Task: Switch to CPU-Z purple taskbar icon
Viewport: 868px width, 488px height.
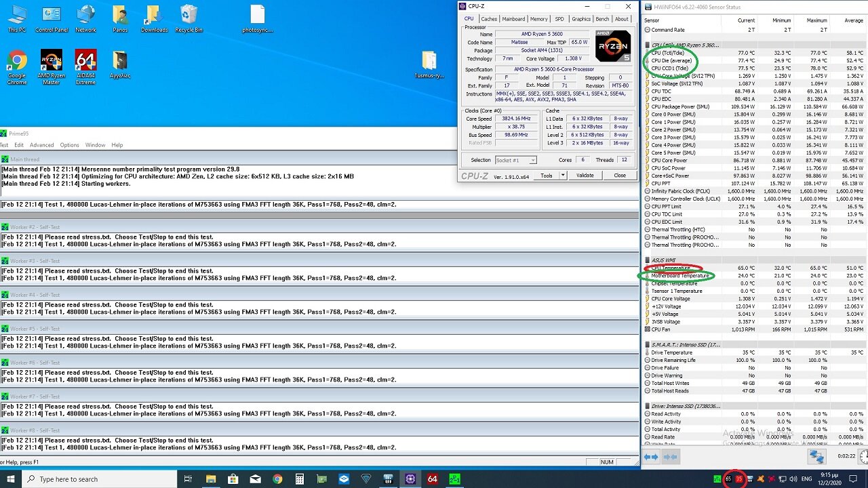Action: [410, 479]
